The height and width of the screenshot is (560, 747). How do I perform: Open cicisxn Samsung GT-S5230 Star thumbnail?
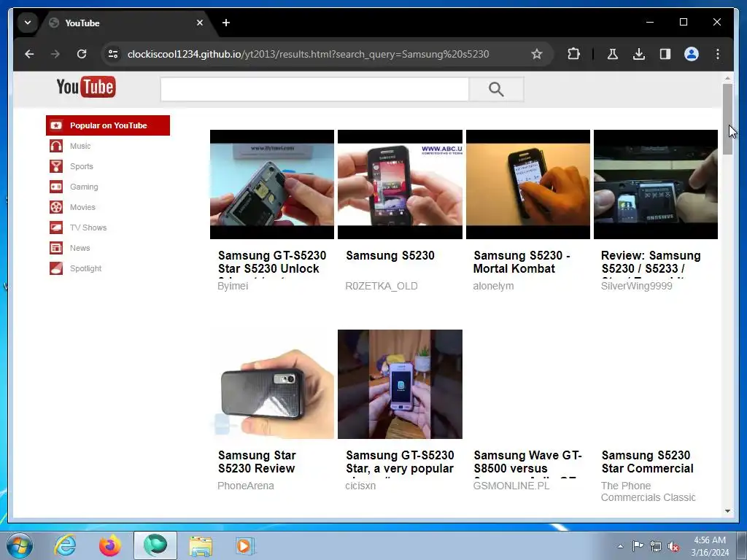[400, 384]
